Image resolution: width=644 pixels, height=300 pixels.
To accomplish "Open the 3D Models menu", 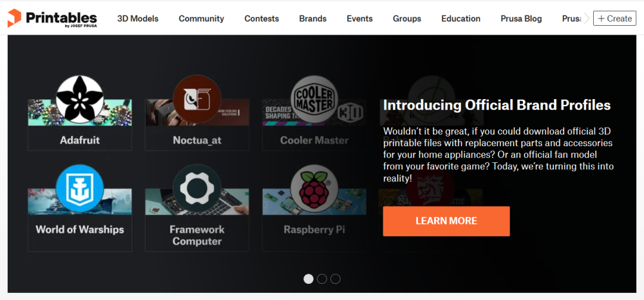I will 138,19.
